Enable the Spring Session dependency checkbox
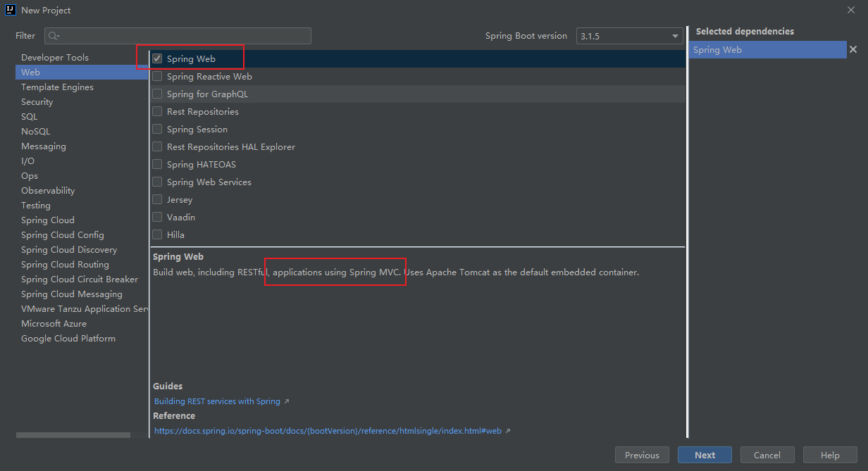The image size is (868, 471). point(157,130)
